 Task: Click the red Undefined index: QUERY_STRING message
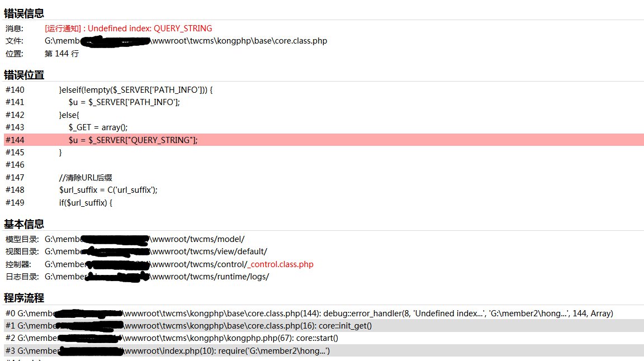pyautogui.click(x=129, y=28)
